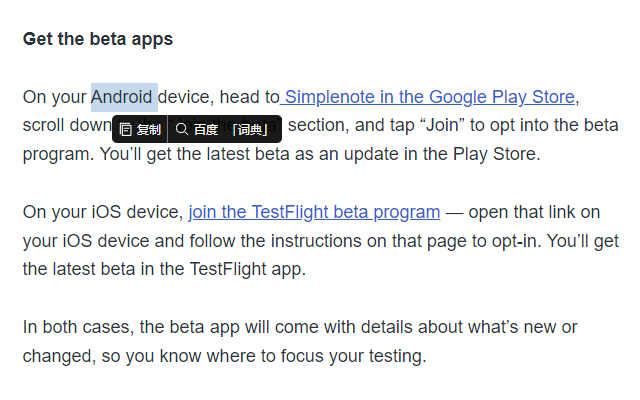The image size is (640, 400).
Task: Open the Simplenote in the Google Play Store link
Action: [x=429, y=97]
